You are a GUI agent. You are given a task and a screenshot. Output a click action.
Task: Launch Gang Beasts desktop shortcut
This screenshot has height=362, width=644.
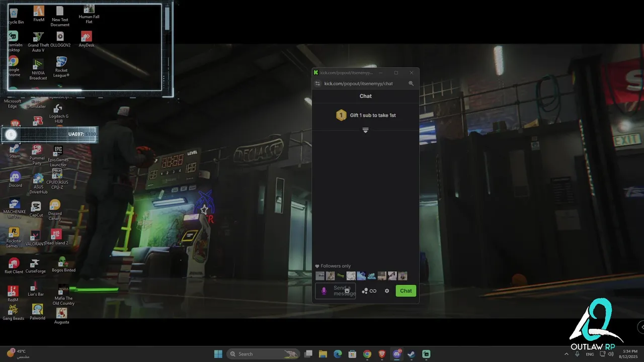click(14, 312)
